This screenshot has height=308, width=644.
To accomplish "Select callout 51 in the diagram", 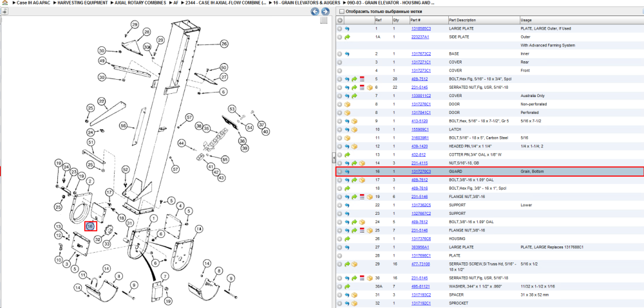I will (x=91, y=142).
